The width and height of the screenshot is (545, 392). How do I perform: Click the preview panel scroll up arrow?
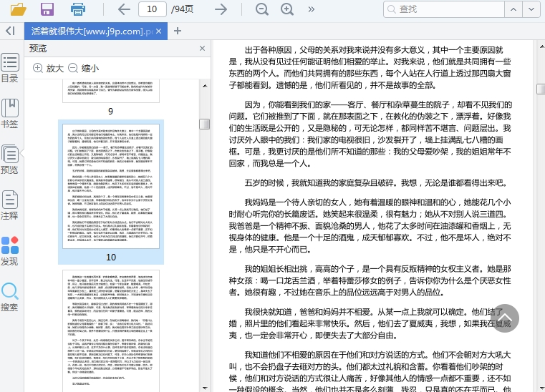(205, 85)
